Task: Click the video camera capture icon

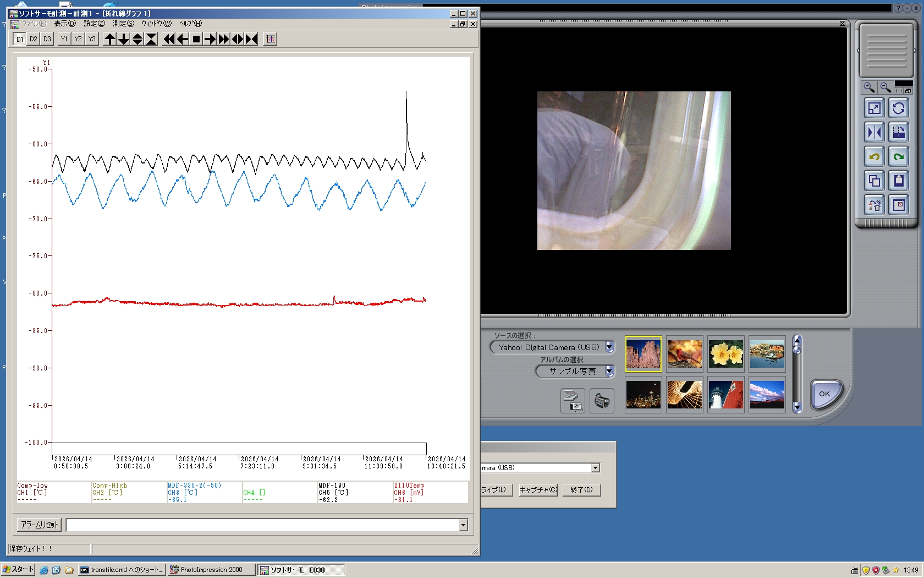Action: (602, 401)
